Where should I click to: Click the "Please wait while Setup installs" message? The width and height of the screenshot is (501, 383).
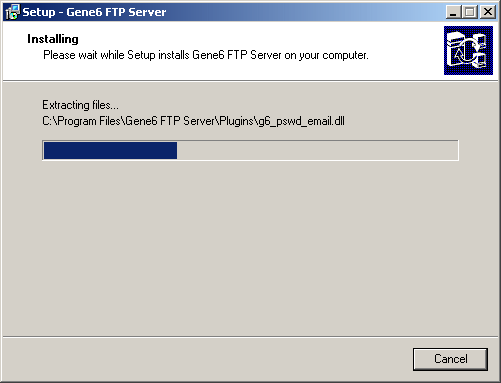[x=116, y=55]
